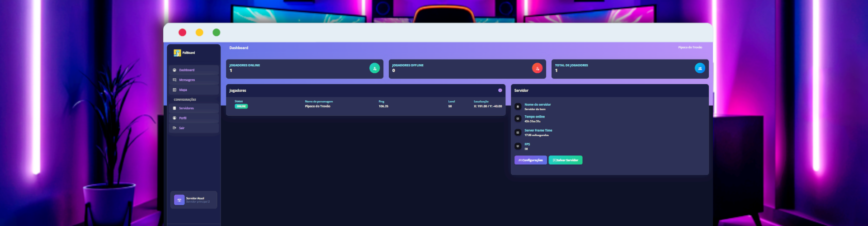Click the Dashboard gauge icon in sidebar
The image size is (868, 226).
[175, 70]
